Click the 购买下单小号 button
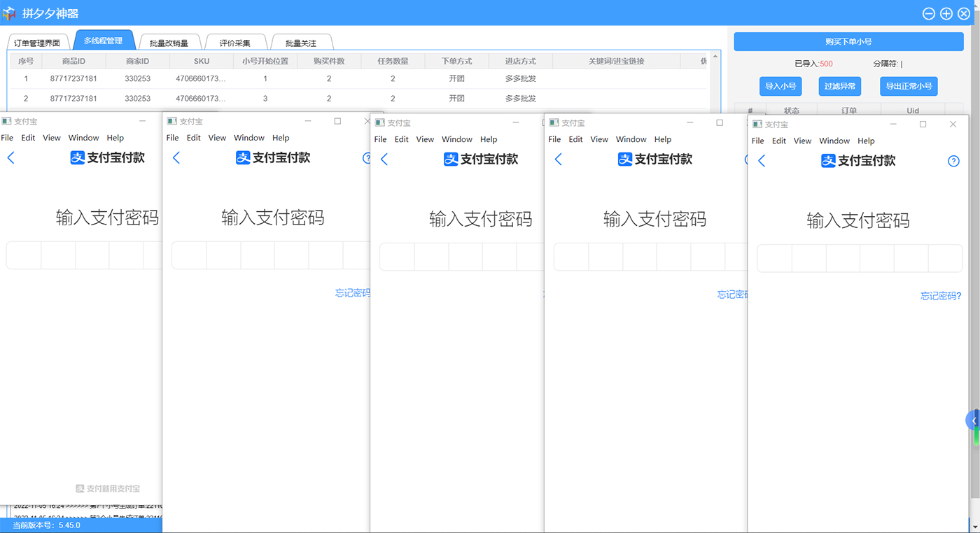The width and height of the screenshot is (980, 533). [x=848, y=42]
